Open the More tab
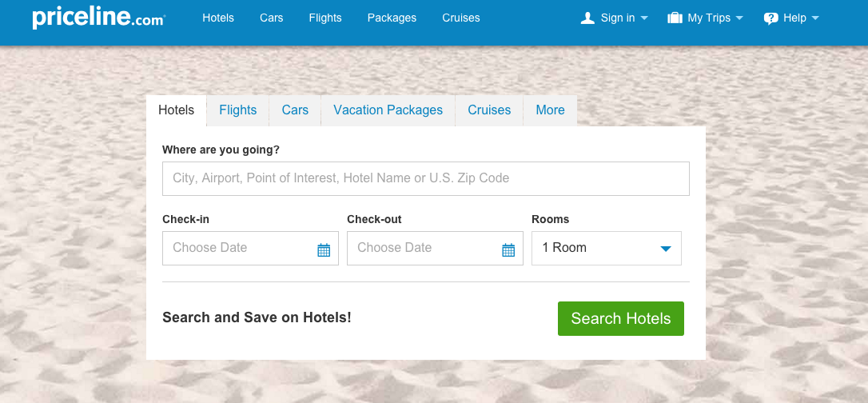868x403 pixels. (x=550, y=110)
